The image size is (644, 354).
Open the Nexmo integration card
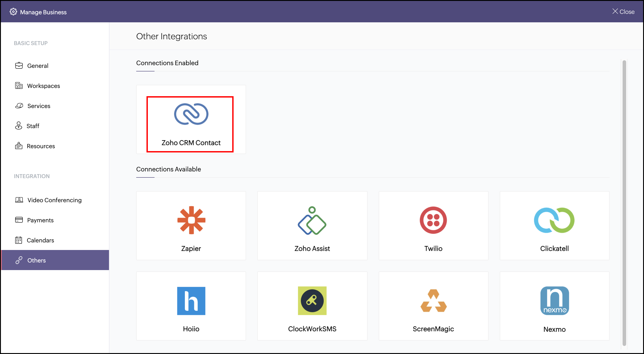coord(554,306)
